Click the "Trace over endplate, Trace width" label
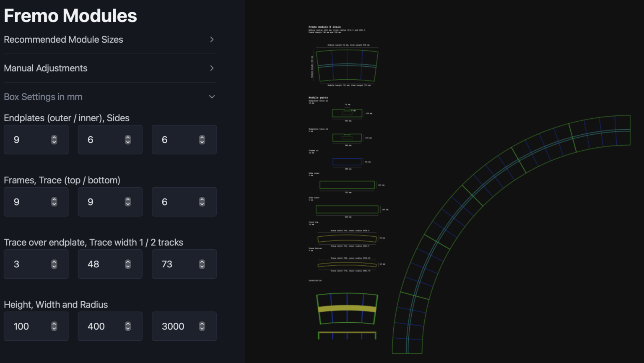This screenshot has height=363, width=644. [93, 242]
